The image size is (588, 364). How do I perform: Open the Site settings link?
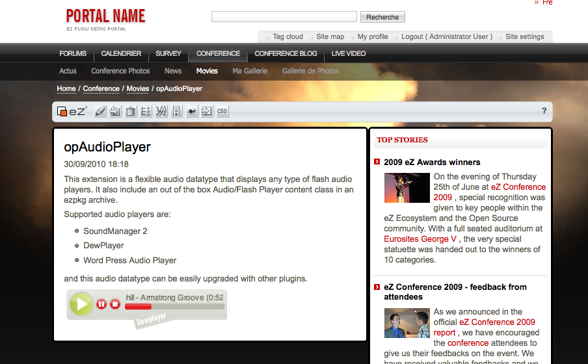[524, 36]
